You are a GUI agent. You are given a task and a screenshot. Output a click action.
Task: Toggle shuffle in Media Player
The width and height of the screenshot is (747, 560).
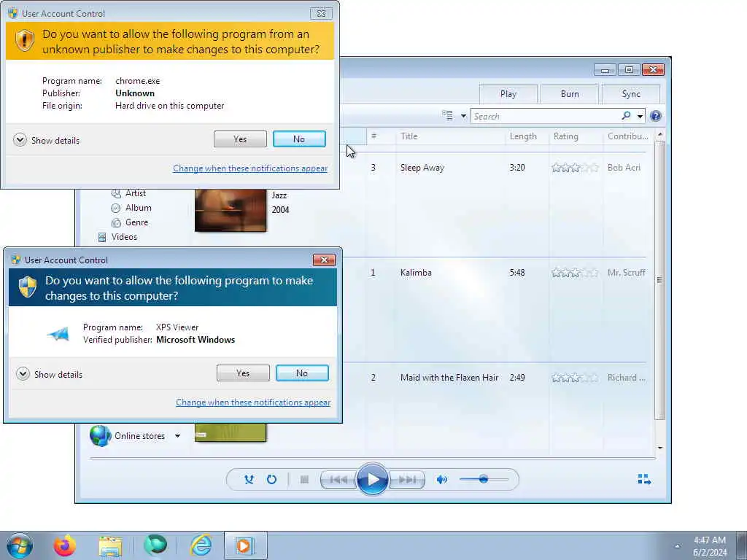coord(249,480)
